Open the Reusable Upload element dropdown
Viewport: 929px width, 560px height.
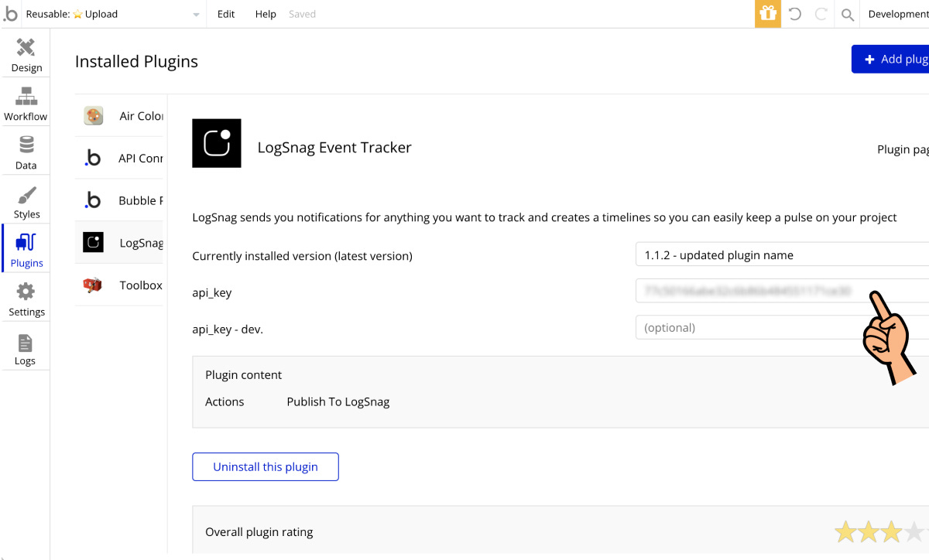(x=113, y=14)
